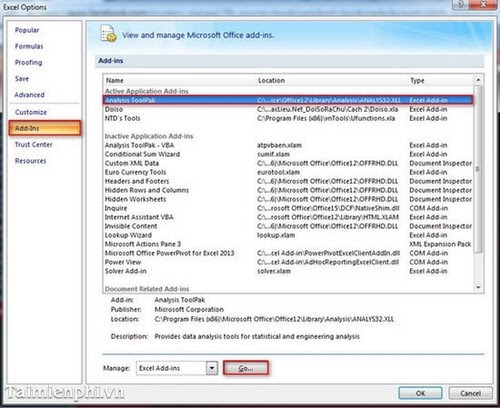Viewport: 500px width, 408px height.
Task: Select the Lookup Wizard add-in
Action: pyautogui.click(x=288, y=235)
